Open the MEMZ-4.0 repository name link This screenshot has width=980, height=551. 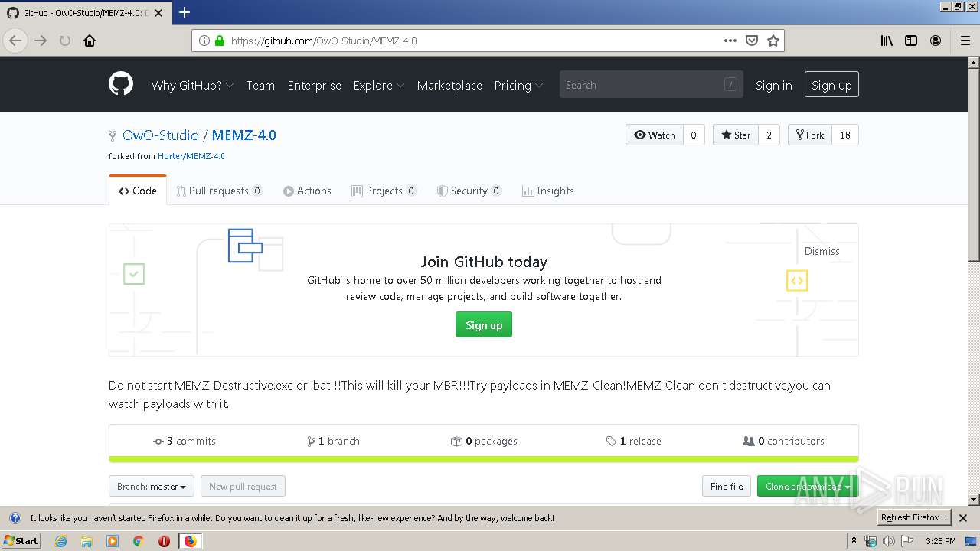point(243,135)
